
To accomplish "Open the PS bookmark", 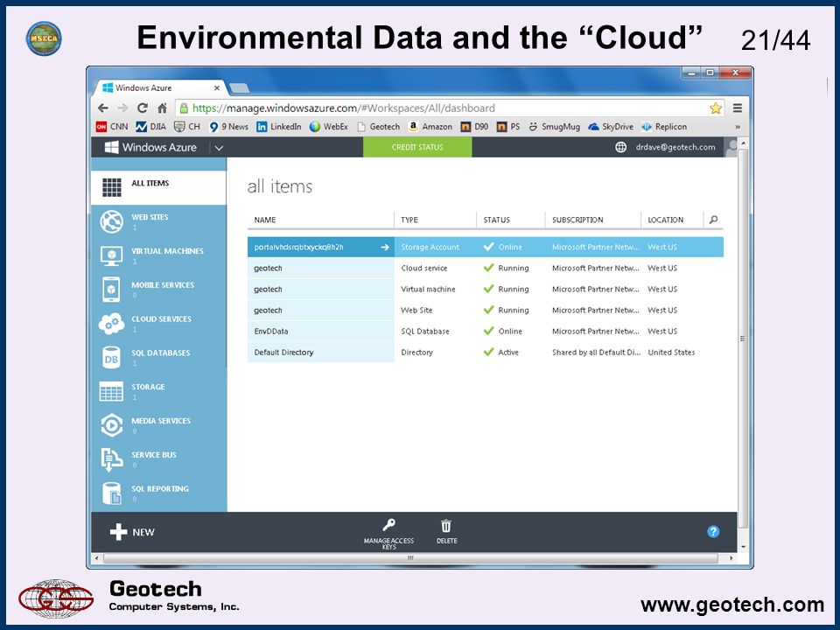I will [508, 126].
